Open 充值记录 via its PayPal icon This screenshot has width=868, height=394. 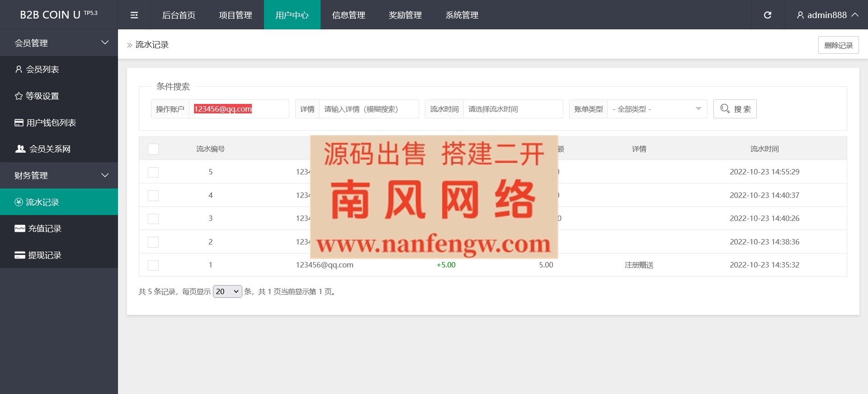(19, 228)
